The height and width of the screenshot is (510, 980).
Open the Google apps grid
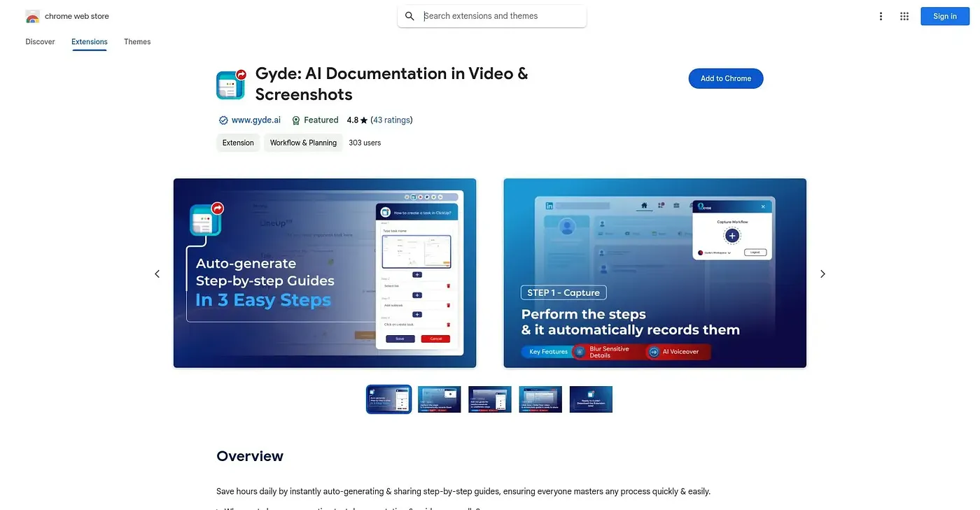[904, 16]
